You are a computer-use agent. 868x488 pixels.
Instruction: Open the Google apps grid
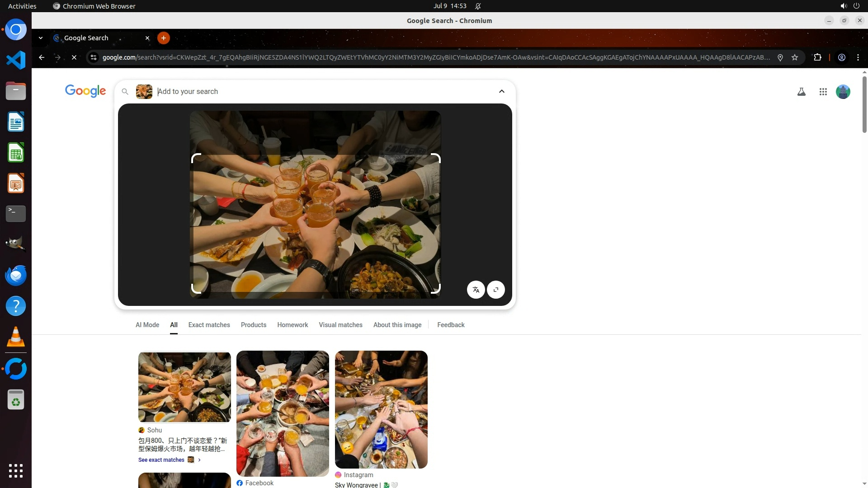pos(823,92)
